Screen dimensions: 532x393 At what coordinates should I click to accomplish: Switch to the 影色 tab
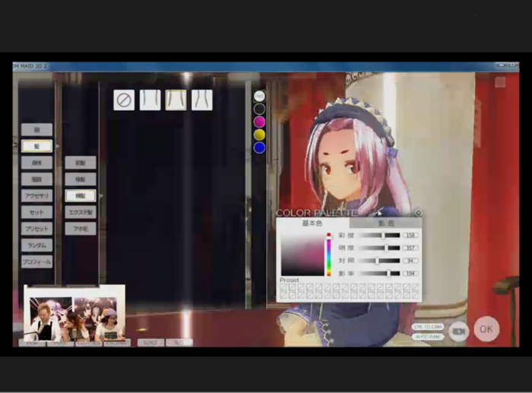(386, 223)
